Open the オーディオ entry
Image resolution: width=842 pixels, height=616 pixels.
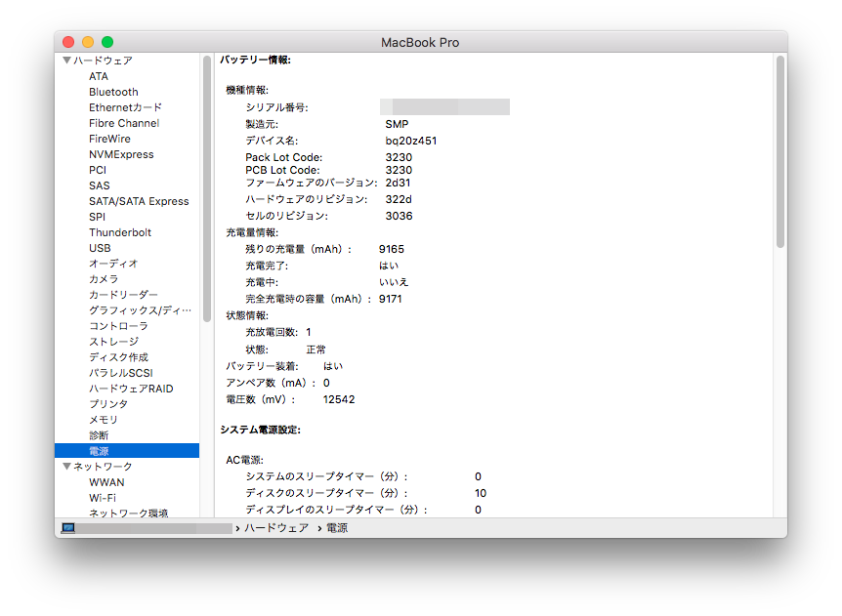click(x=113, y=263)
